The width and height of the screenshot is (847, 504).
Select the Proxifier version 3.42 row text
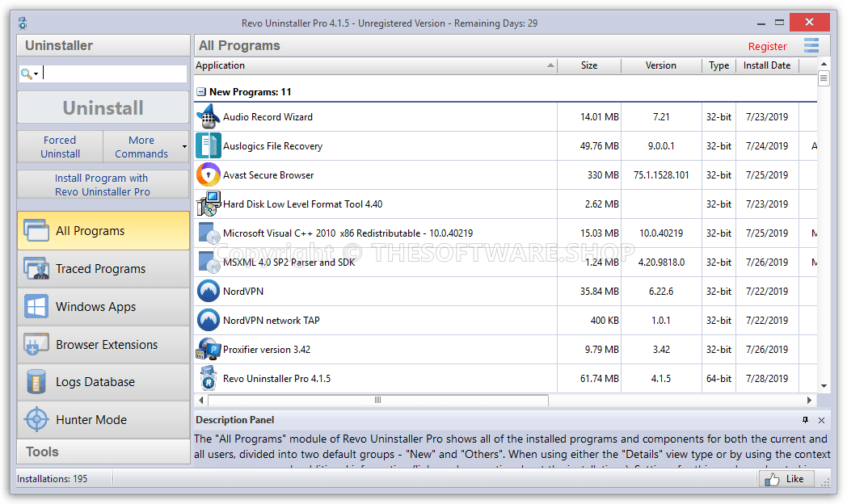click(x=267, y=350)
